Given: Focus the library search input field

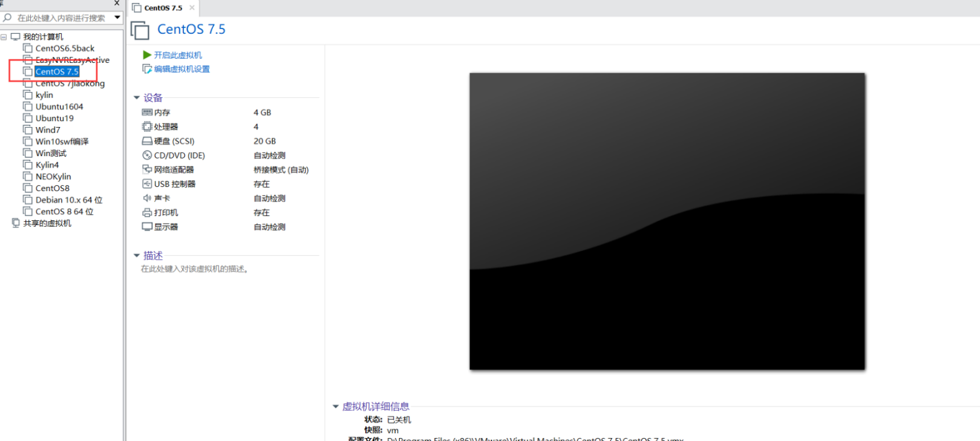Looking at the screenshot, I should 62,18.
